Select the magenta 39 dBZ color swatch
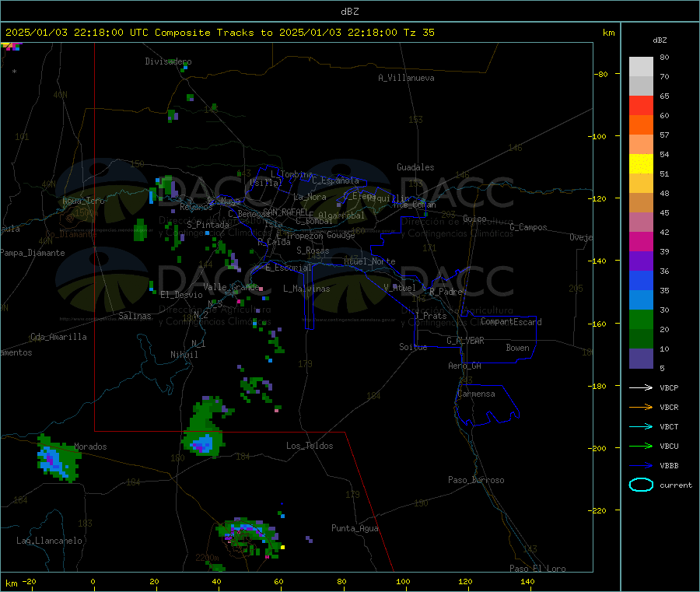 [641, 241]
